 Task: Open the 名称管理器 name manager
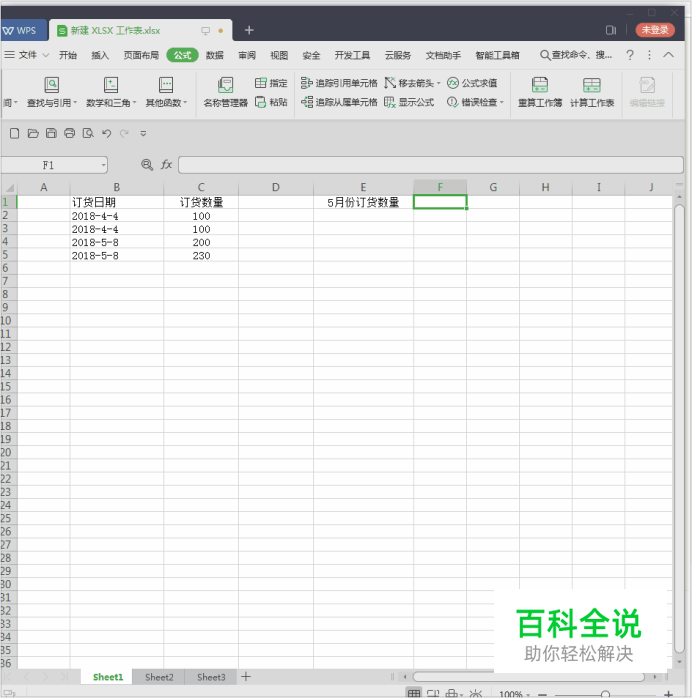(x=225, y=93)
